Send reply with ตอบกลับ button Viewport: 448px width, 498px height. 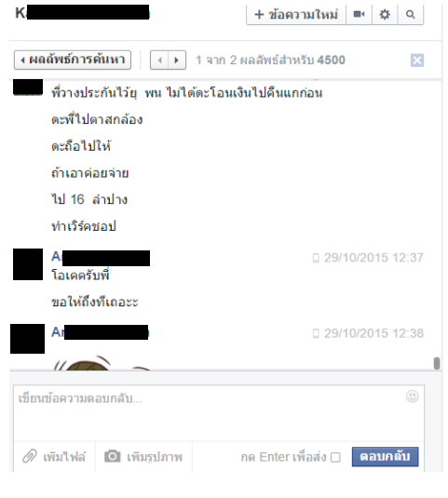point(385,456)
